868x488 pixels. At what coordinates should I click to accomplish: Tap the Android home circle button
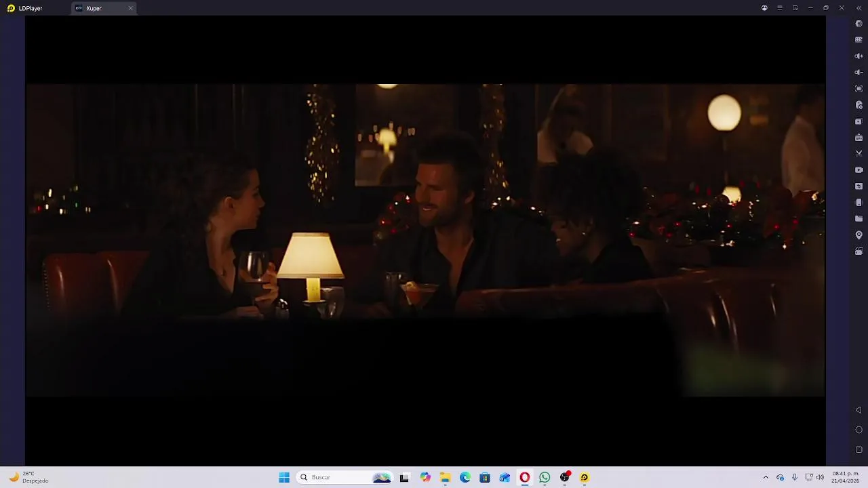pos(859,430)
